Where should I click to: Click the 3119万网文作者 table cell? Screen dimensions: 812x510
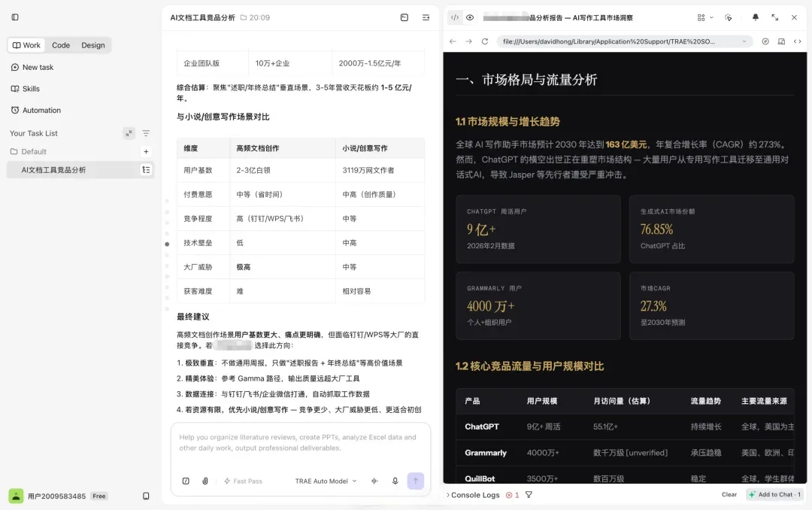[380, 170]
